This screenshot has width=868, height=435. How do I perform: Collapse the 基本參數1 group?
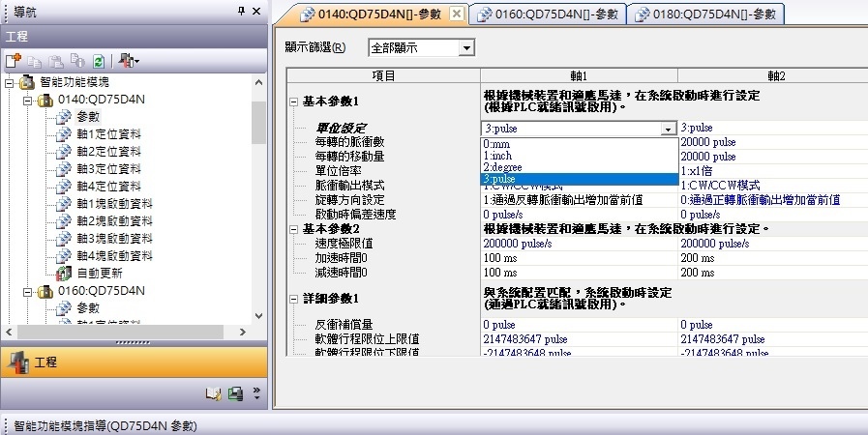tap(294, 101)
